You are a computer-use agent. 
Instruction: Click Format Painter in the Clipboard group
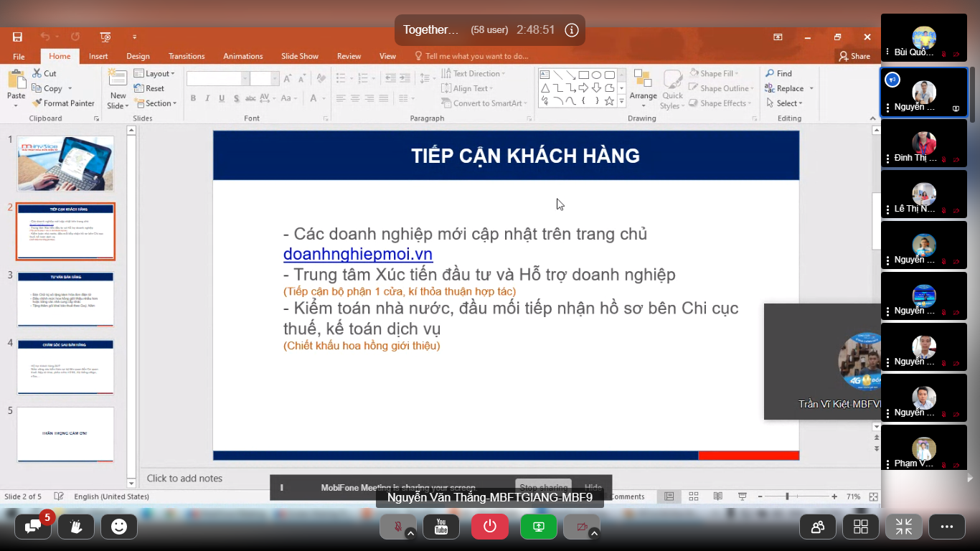(x=63, y=103)
